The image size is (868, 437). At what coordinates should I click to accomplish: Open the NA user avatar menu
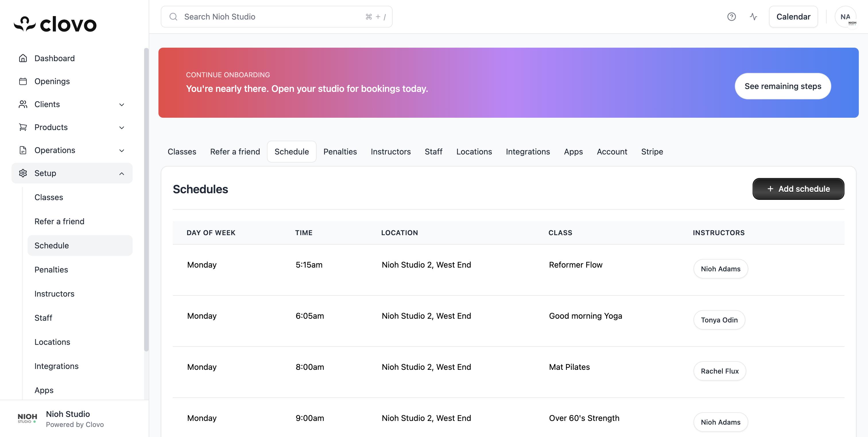(845, 17)
